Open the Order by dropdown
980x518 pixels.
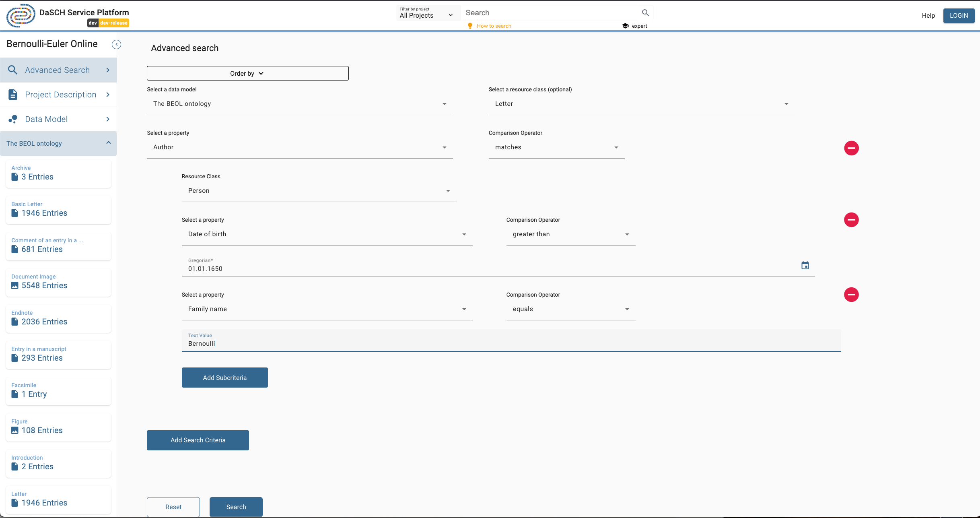click(247, 73)
